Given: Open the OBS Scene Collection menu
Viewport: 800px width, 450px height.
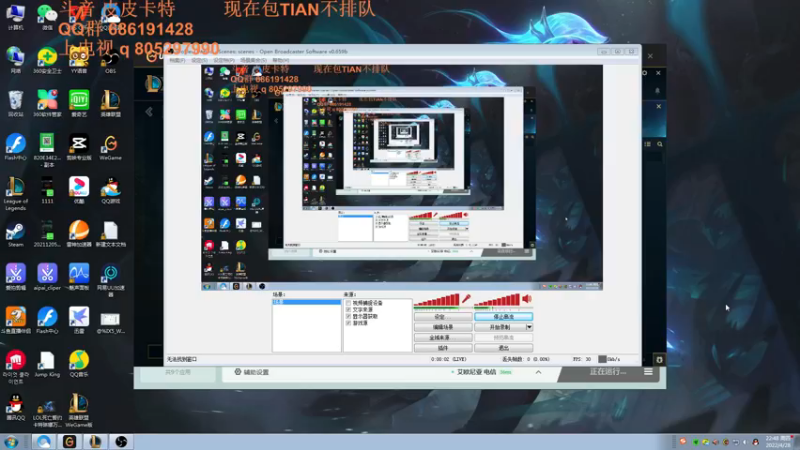Looking at the screenshot, I should 253,60.
